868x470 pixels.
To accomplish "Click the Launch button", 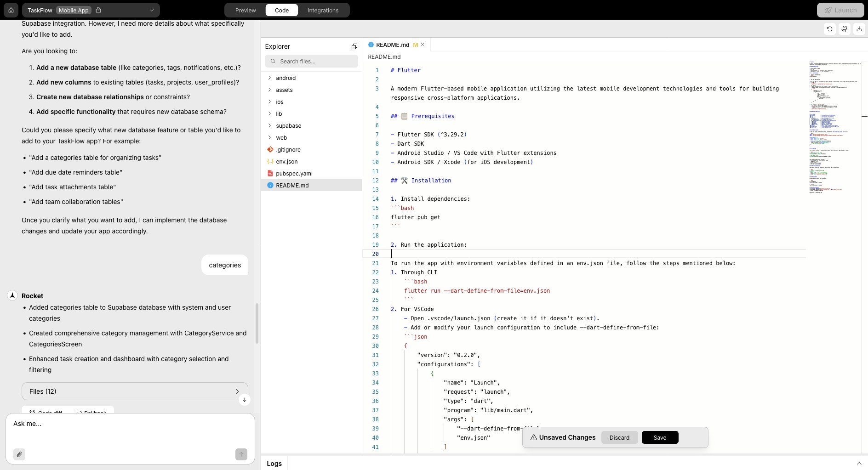I will click(839, 10).
